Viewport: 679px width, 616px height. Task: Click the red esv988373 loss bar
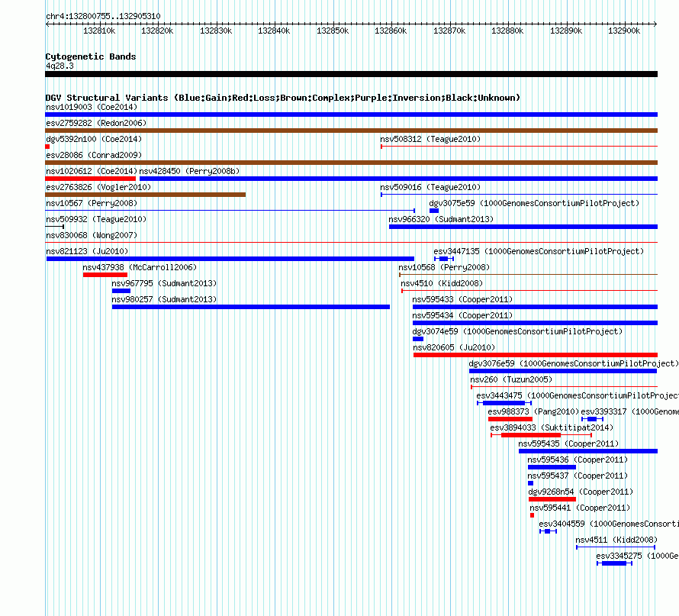click(x=510, y=419)
